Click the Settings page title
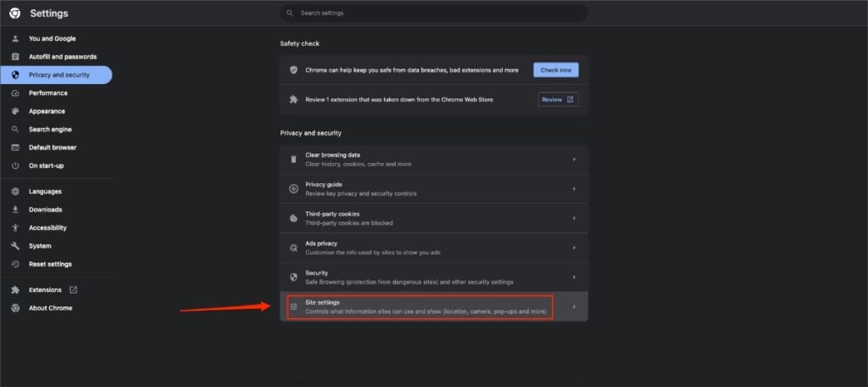Screen dimensions: 868x387 49,14
